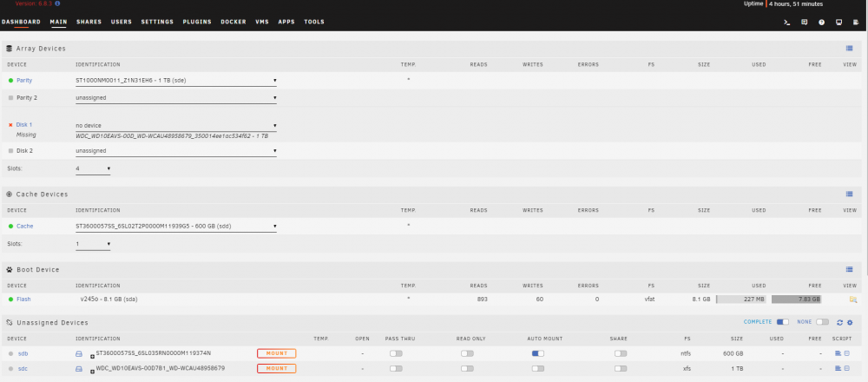The width and height of the screenshot is (868, 382).
Task: Click the Flash green status indicator
Action: 10,299
